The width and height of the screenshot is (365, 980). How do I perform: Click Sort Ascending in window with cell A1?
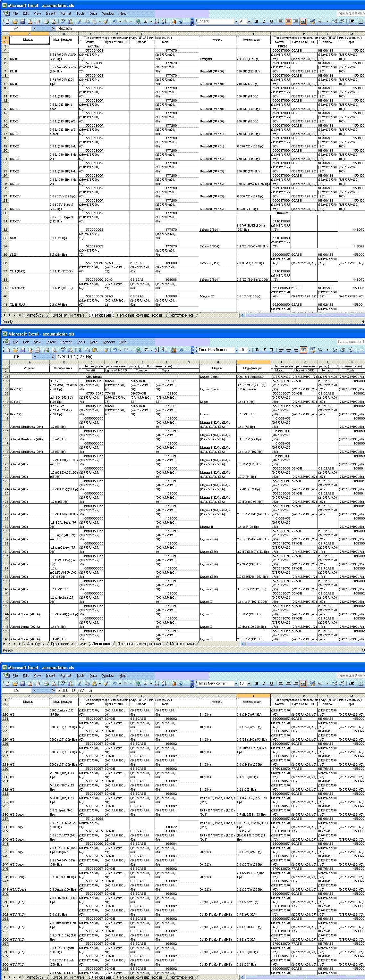157,21
